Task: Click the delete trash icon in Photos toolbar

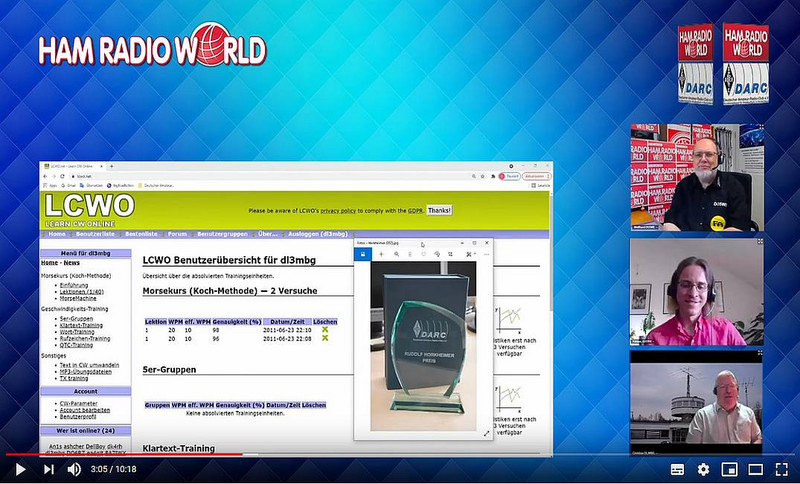Action: point(410,254)
